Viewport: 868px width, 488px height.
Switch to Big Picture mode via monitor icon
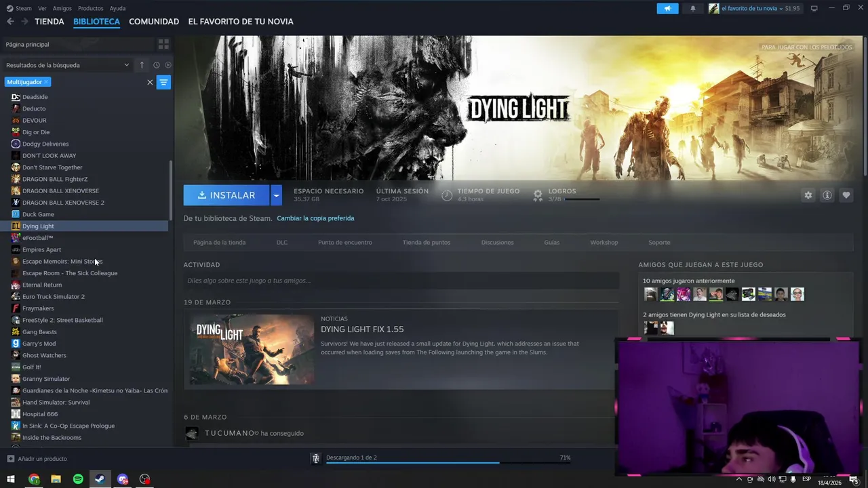814,8
